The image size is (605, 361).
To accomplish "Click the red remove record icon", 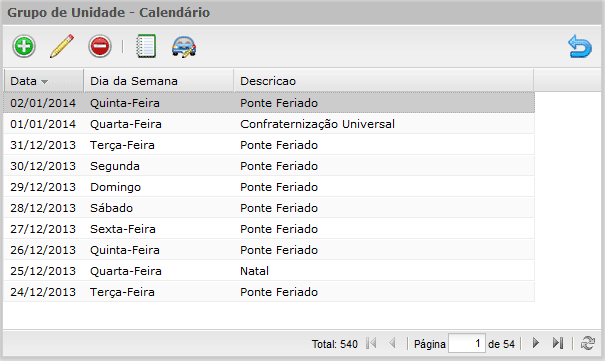I will point(100,46).
